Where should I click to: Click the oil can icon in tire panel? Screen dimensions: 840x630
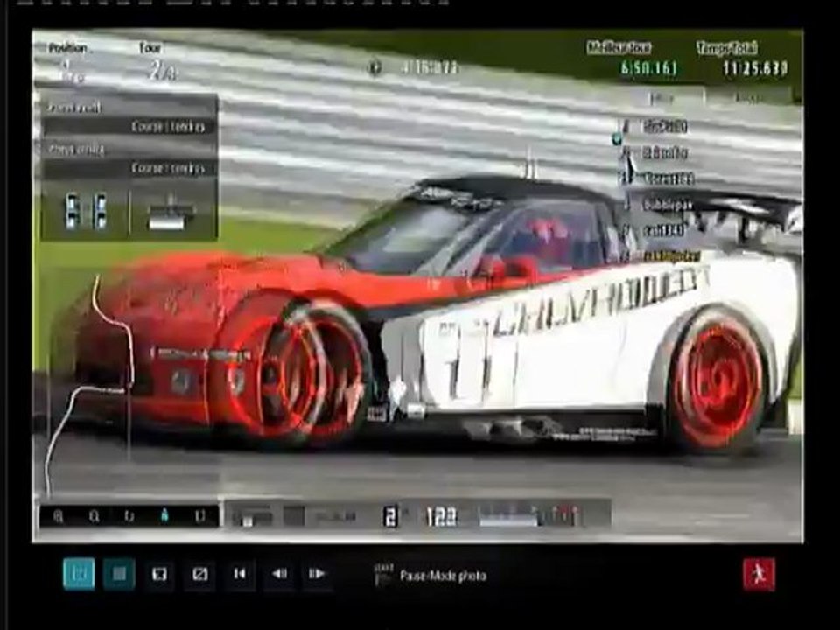click(171, 212)
